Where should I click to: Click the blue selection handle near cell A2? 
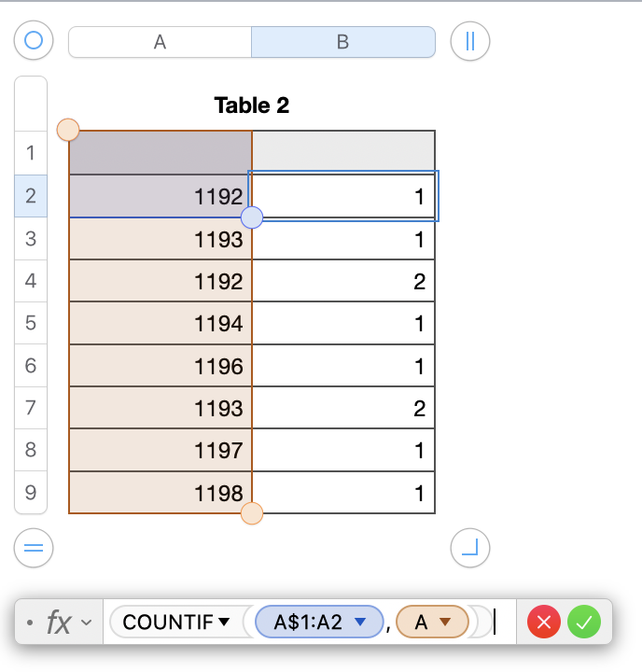(252, 217)
